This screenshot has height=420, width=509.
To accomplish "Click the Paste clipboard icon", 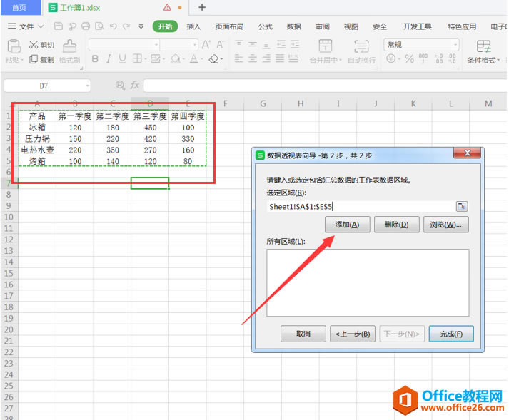I will tap(14, 46).
